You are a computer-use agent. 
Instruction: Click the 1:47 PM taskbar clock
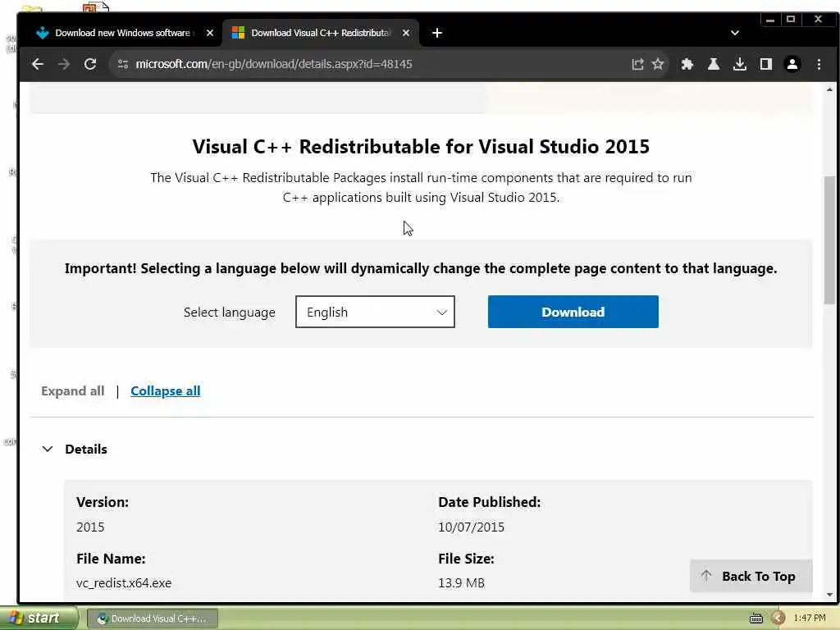tap(810, 619)
